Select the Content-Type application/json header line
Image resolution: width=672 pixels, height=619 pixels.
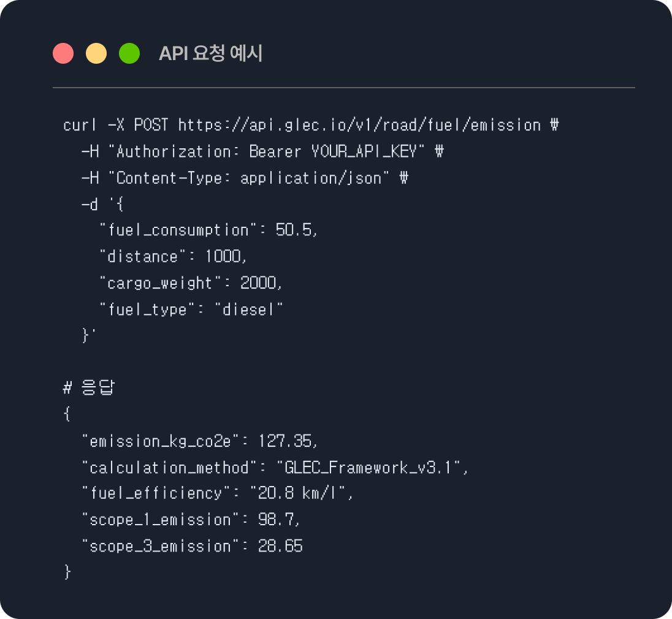coord(244,178)
